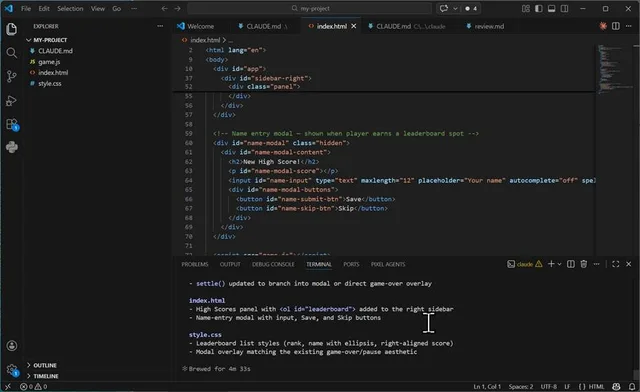Open editor more actions ellipsis
640x392 pixels.
click(x=629, y=26)
